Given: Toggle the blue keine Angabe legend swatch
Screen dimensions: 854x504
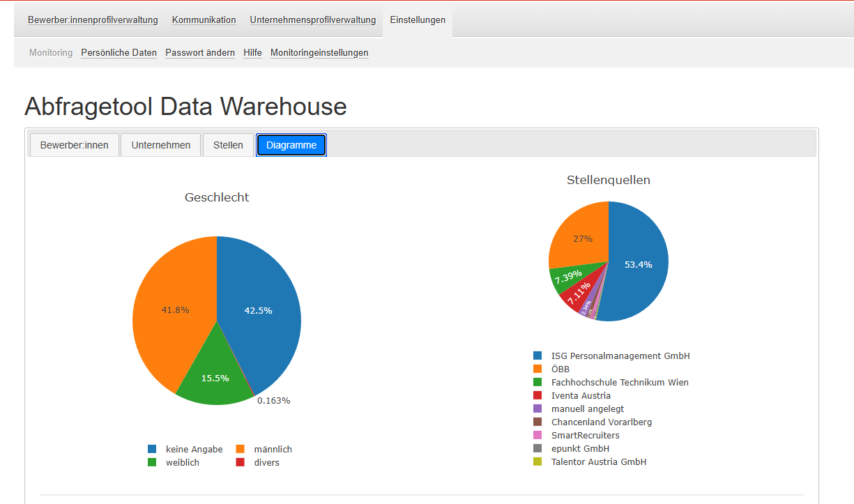Looking at the screenshot, I should [152, 450].
